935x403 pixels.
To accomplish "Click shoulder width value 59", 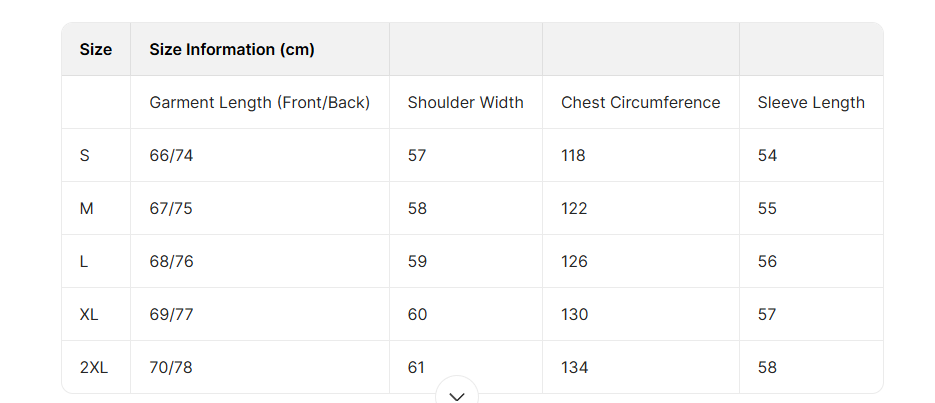I will 417,261.
